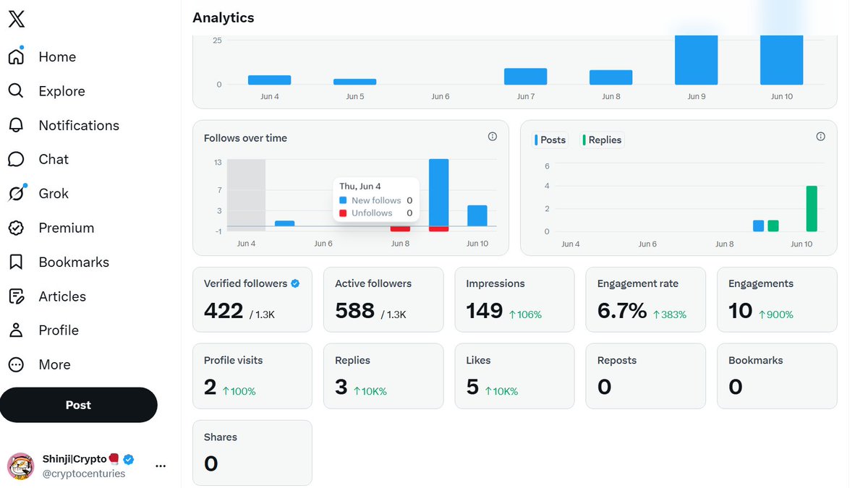
Task: Select the Shares metric card
Action: (252, 453)
